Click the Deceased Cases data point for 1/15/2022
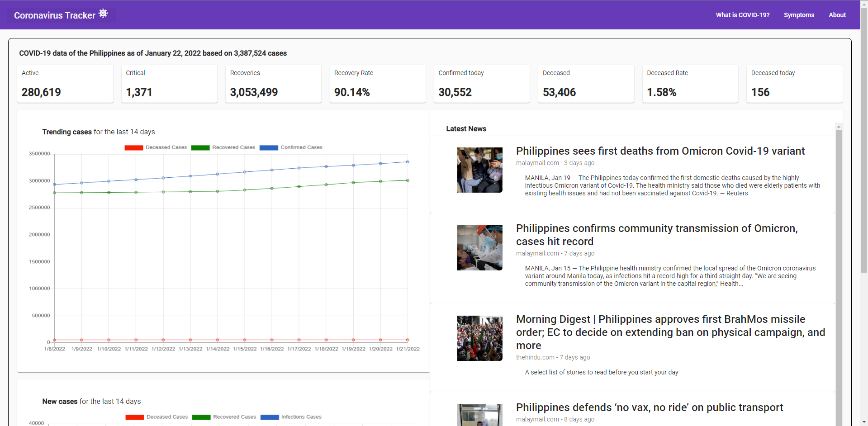This screenshot has width=868, height=426. click(x=245, y=340)
